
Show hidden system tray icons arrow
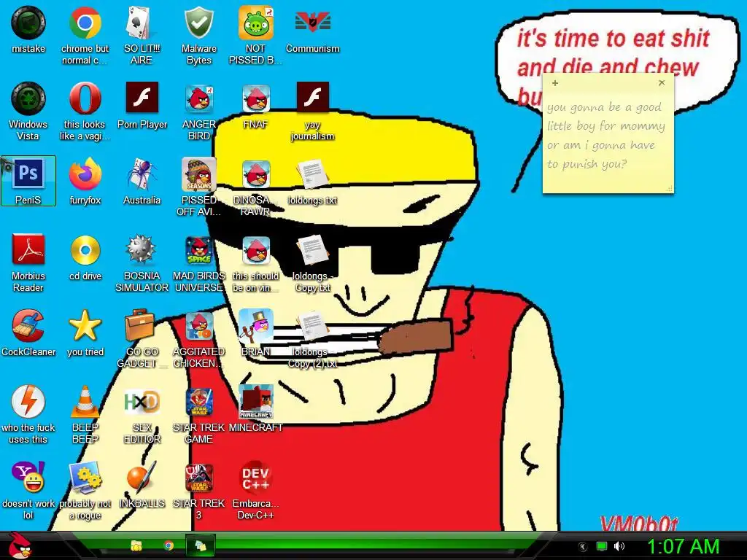(x=583, y=547)
